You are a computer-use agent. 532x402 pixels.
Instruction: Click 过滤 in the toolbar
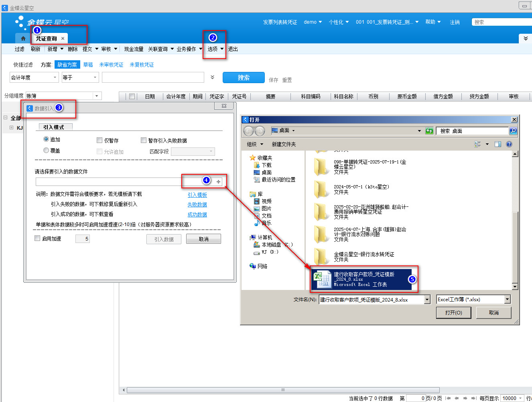click(19, 49)
